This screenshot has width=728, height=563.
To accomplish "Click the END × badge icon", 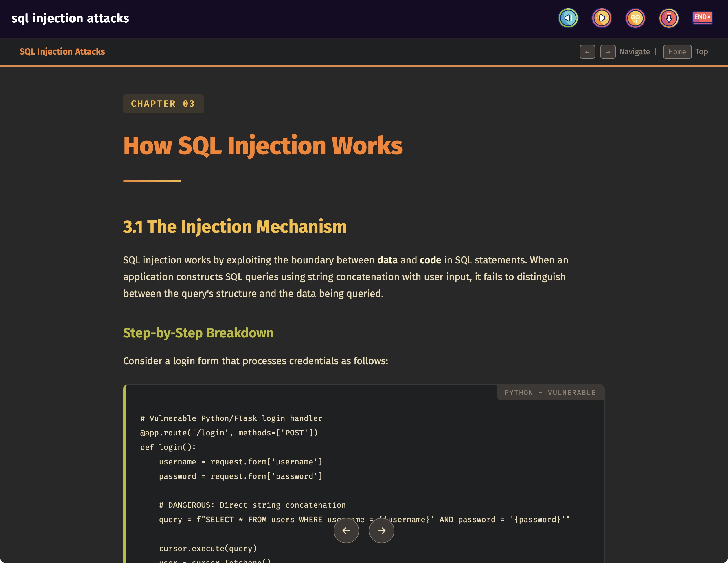I will (x=702, y=17).
